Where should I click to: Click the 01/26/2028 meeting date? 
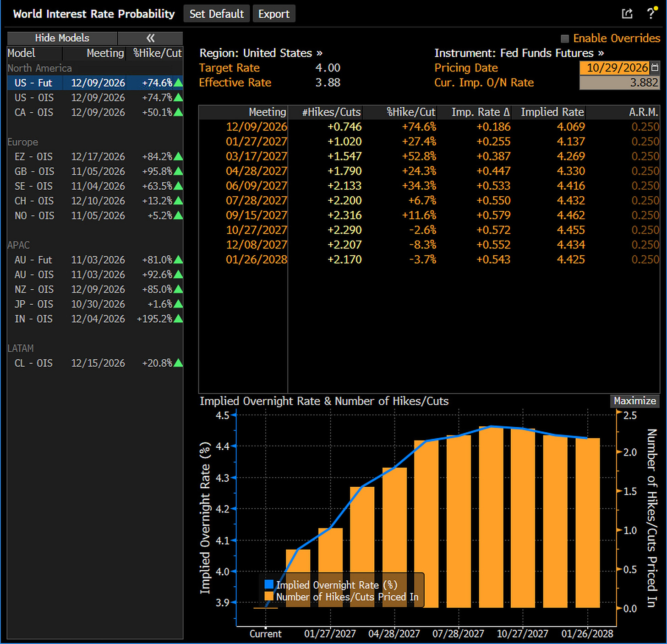click(257, 259)
